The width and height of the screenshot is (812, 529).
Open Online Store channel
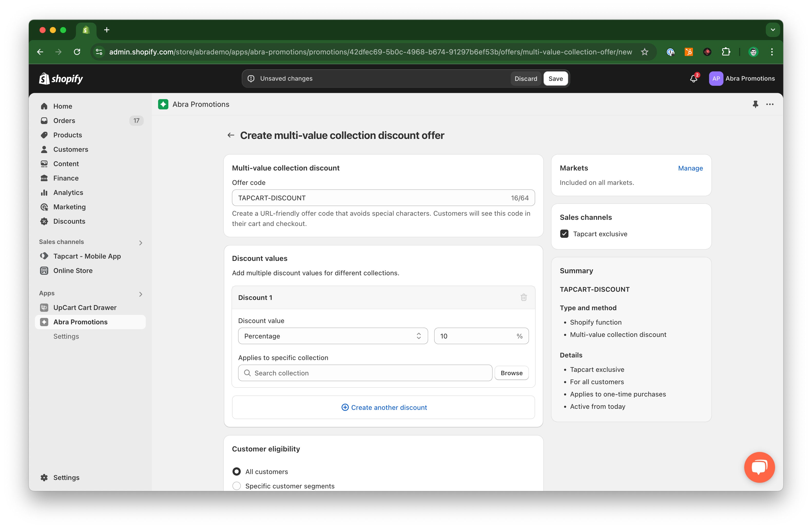coord(90,271)
